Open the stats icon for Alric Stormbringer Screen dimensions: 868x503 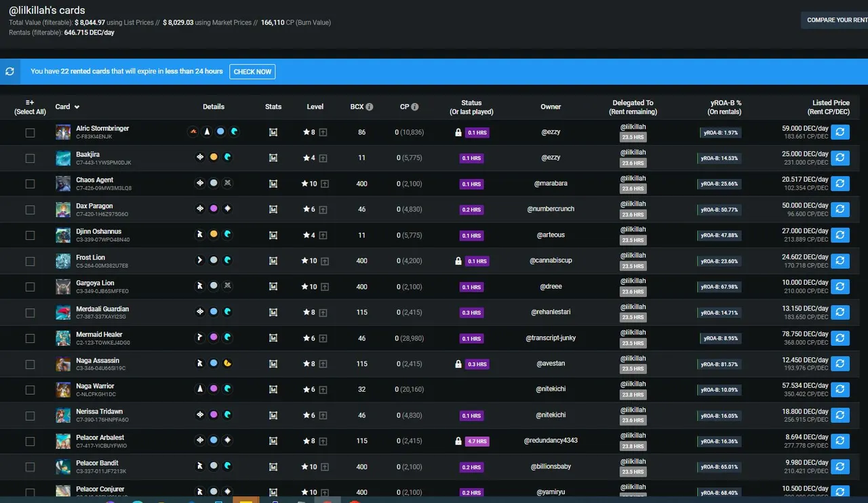(x=273, y=132)
